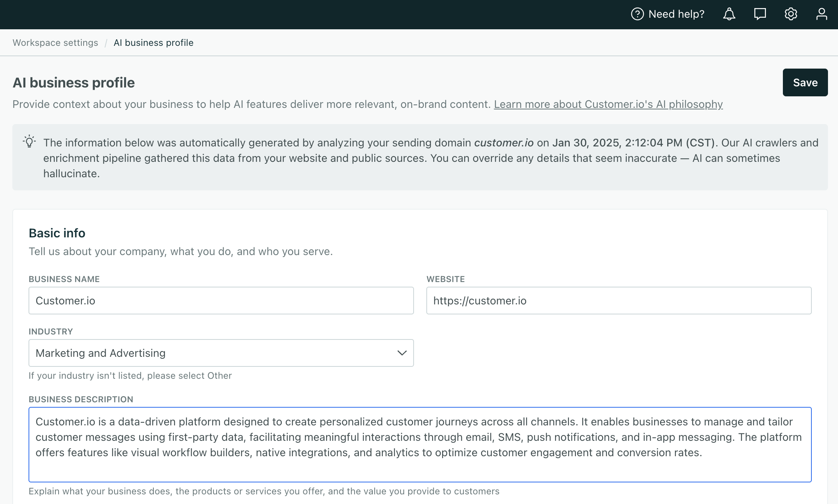Click the Need help? text
Viewport: 838px width, 504px height.
[x=676, y=14]
